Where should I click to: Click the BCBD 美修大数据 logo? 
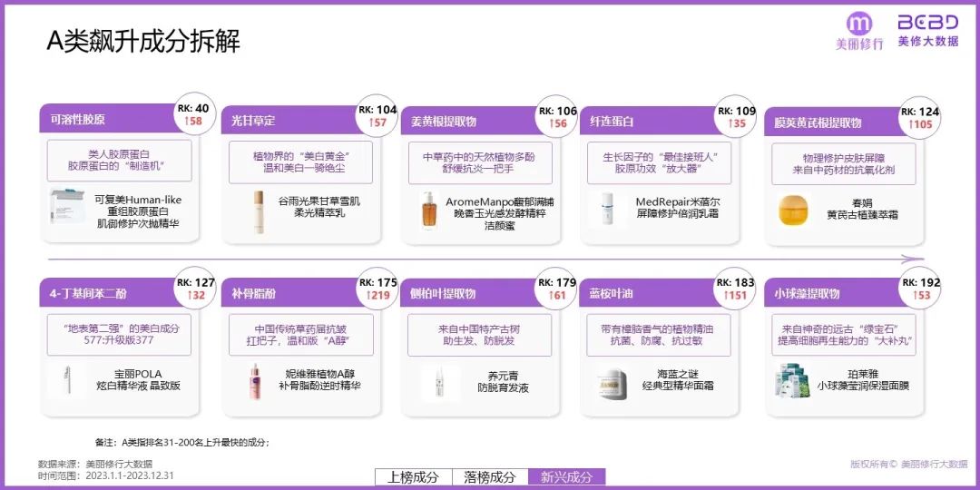928,30
